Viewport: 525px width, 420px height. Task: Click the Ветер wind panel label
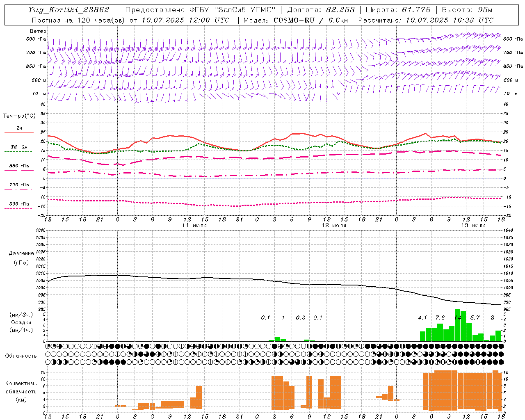tap(38, 31)
